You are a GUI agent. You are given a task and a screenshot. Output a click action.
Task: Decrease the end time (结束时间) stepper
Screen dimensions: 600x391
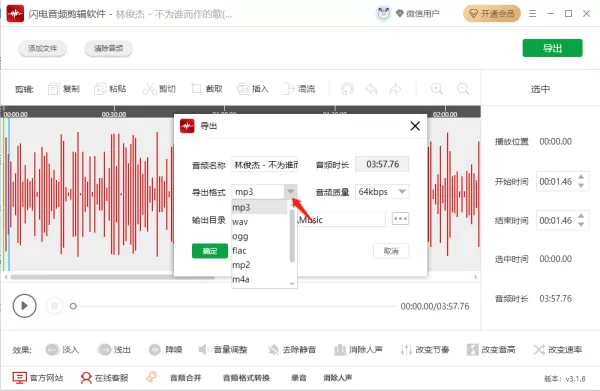coord(581,225)
